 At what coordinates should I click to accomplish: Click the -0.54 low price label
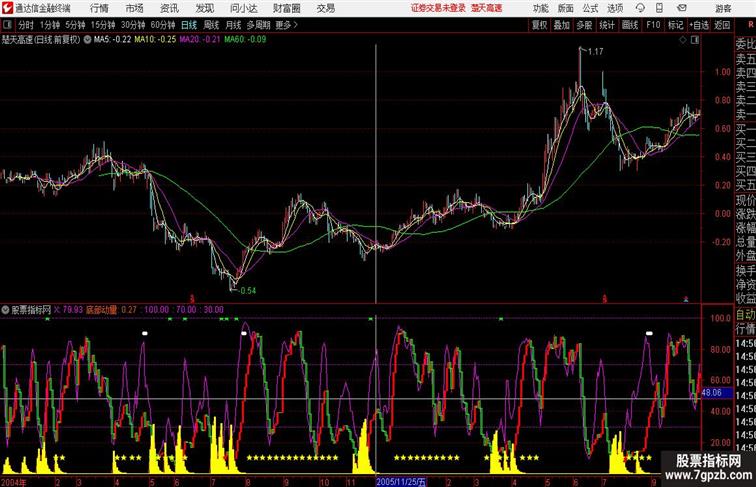[x=247, y=291]
